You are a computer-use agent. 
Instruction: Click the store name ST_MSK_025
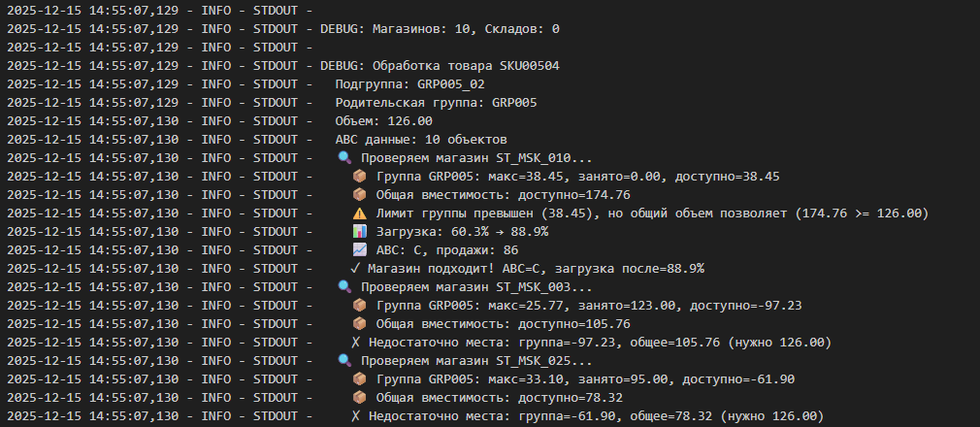pyautogui.click(x=538, y=361)
